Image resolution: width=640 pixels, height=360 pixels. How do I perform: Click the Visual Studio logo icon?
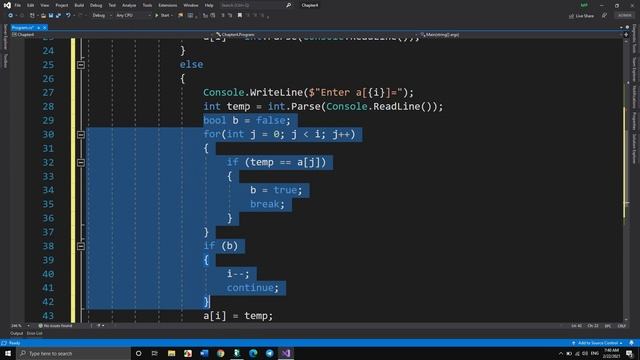[7, 5]
